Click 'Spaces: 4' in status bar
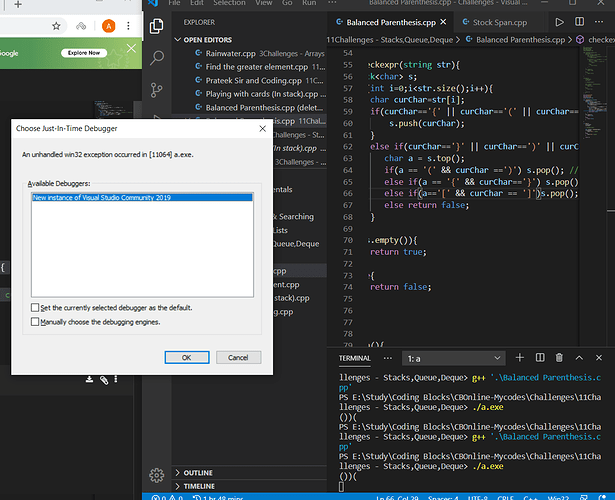Screen dimensions: 615x500 point(443,498)
